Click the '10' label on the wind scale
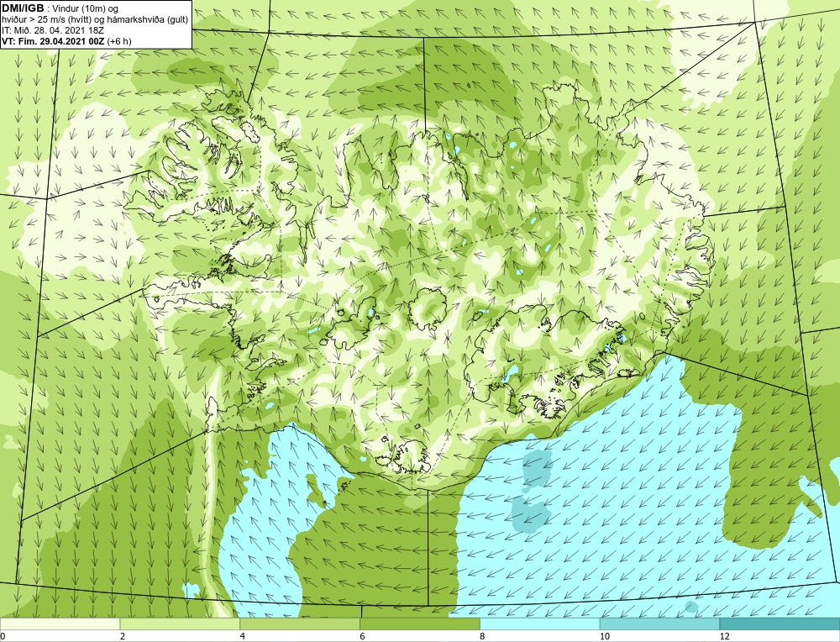The image size is (840, 642). pyautogui.click(x=605, y=636)
